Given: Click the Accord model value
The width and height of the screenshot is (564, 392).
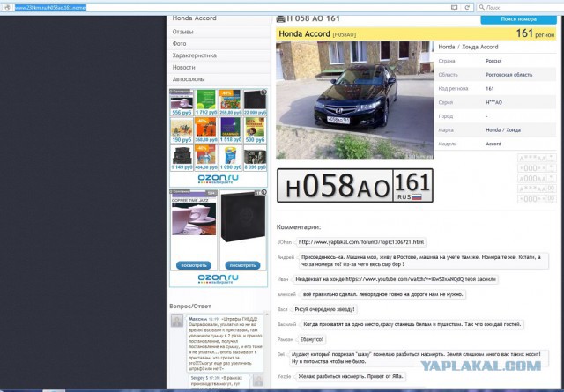Looking at the screenshot, I should (x=493, y=144).
